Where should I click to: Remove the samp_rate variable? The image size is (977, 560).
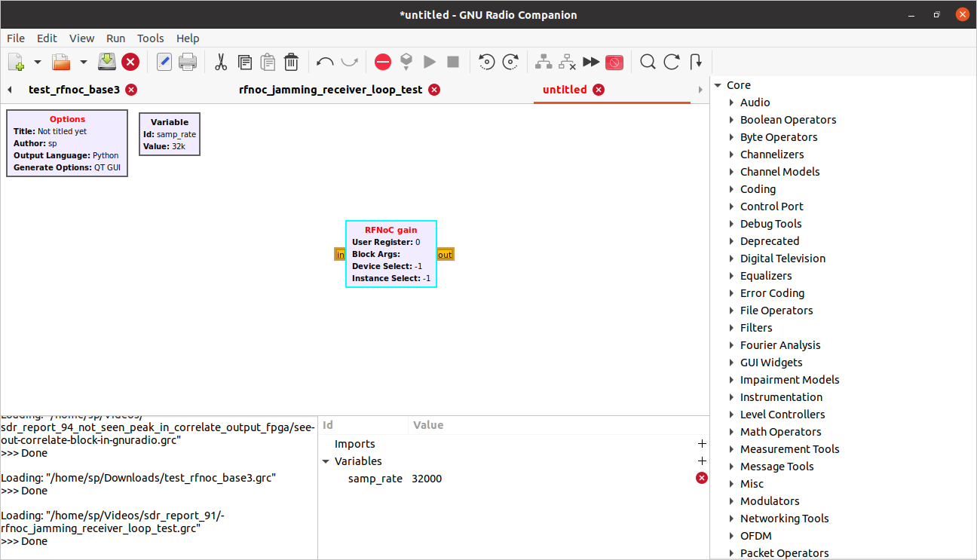702,478
